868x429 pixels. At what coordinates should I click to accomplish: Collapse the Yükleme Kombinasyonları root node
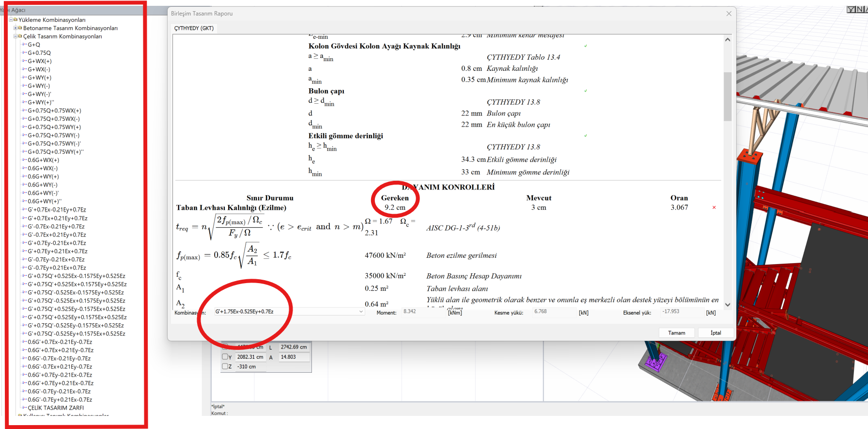pyautogui.click(x=11, y=20)
